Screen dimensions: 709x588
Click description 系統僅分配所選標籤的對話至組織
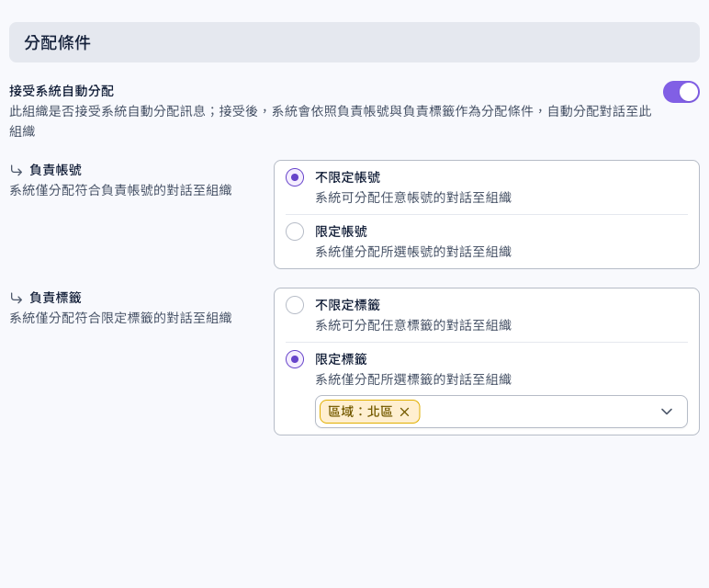tap(413, 379)
